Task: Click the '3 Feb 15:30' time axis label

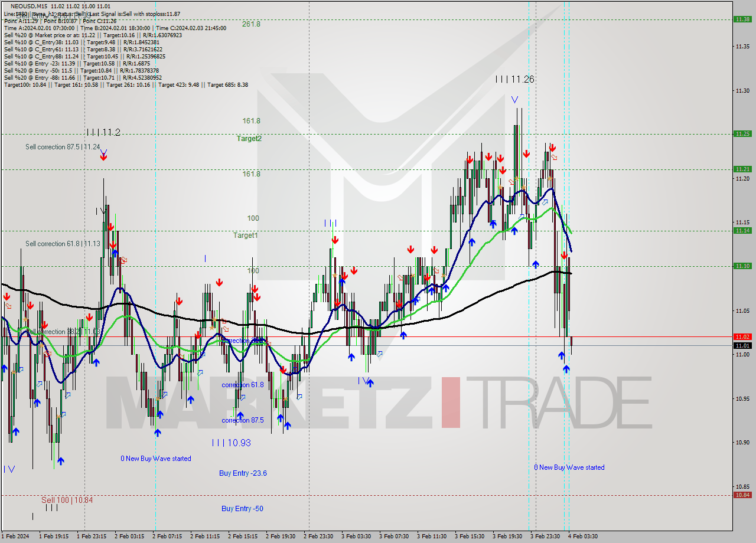Action: click(x=470, y=537)
